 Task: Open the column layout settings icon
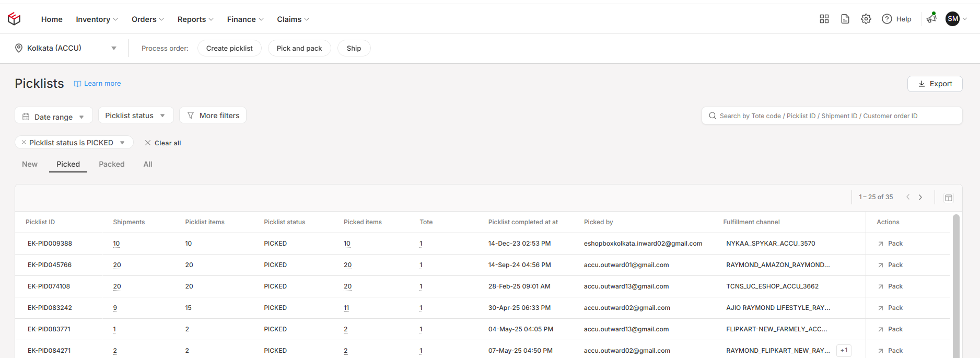[x=949, y=198]
